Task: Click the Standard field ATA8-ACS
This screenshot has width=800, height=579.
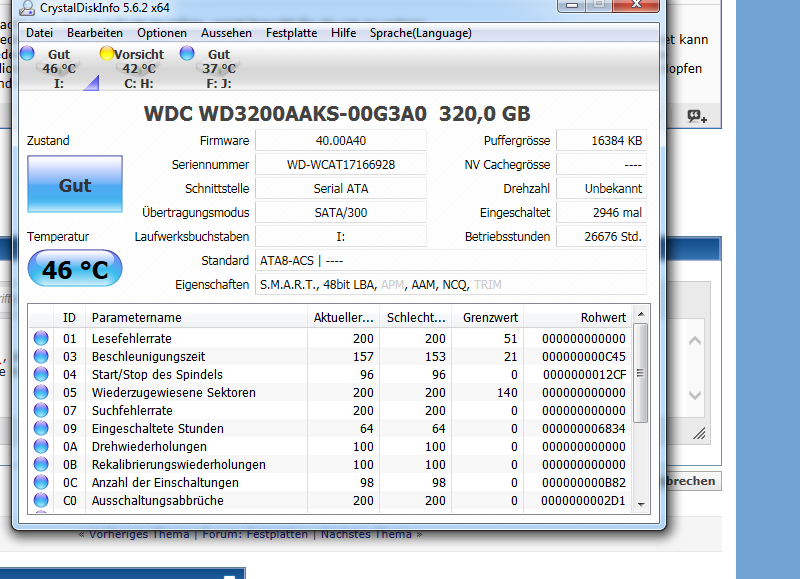Action: [451, 261]
